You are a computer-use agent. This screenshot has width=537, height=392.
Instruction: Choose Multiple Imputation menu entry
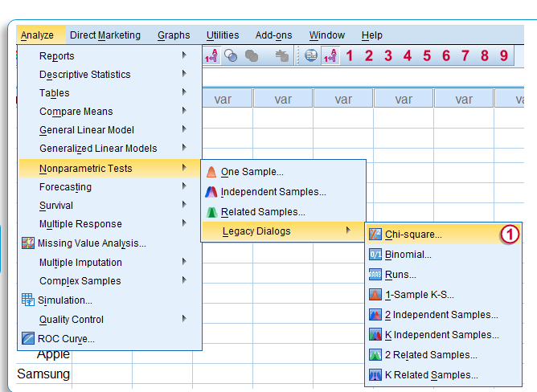[109, 262]
